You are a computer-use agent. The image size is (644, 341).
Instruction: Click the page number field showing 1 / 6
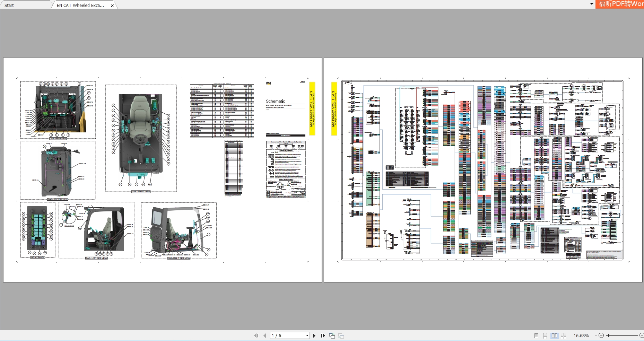pyautogui.click(x=288, y=335)
